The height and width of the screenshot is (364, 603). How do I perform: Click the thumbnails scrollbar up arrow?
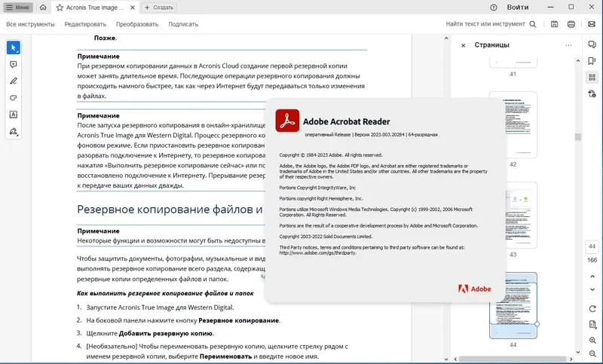[x=578, y=61]
